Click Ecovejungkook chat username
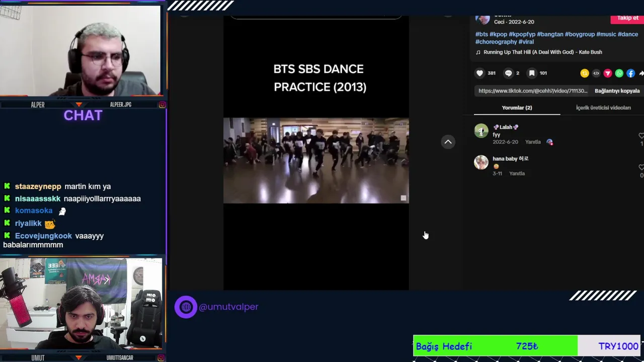 pyautogui.click(x=43, y=236)
